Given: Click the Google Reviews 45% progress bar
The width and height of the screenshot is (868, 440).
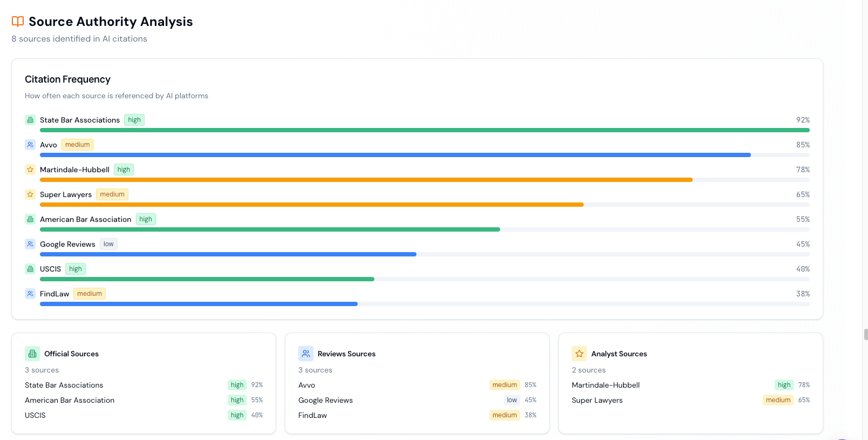Looking at the screenshot, I should (x=425, y=254).
